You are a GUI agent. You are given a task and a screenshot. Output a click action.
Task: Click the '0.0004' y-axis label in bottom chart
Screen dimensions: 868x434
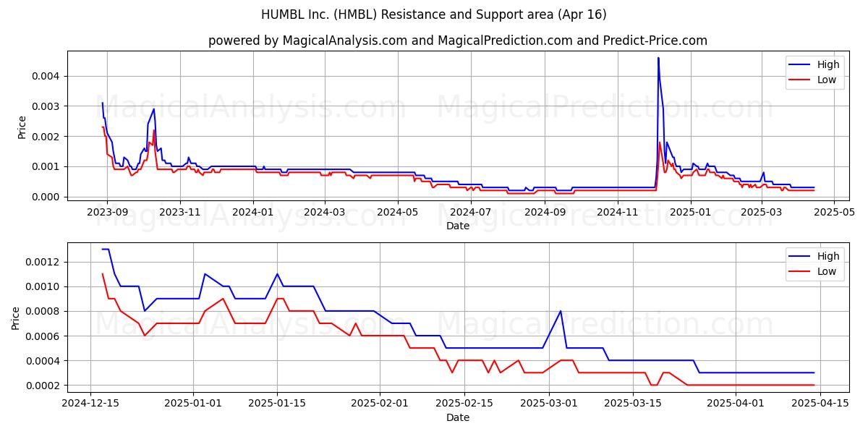coord(43,360)
